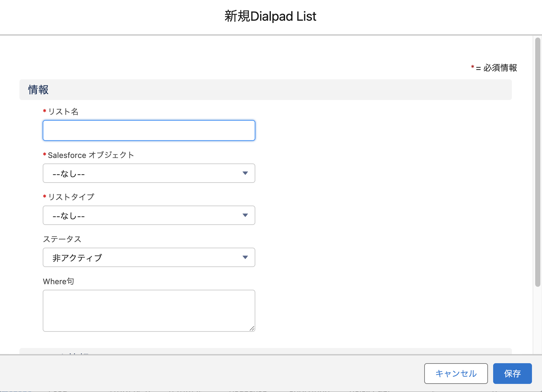Click the ステータス field label
542x392 pixels.
(x=62, y=239)
